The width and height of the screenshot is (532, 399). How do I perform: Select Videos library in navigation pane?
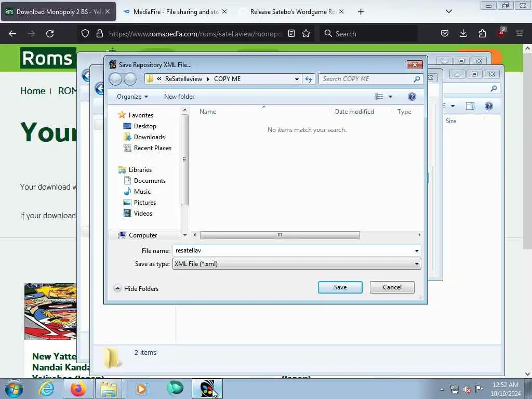click(x=143, y=213)
